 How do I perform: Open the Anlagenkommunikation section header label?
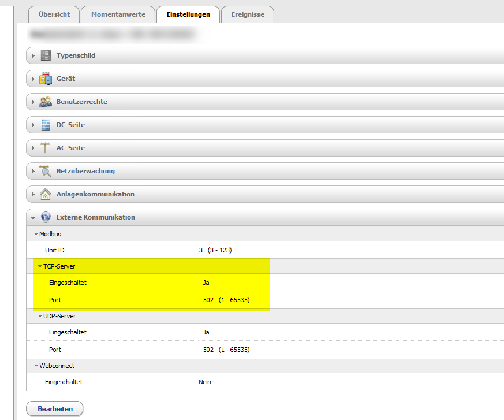click(95, 194)
